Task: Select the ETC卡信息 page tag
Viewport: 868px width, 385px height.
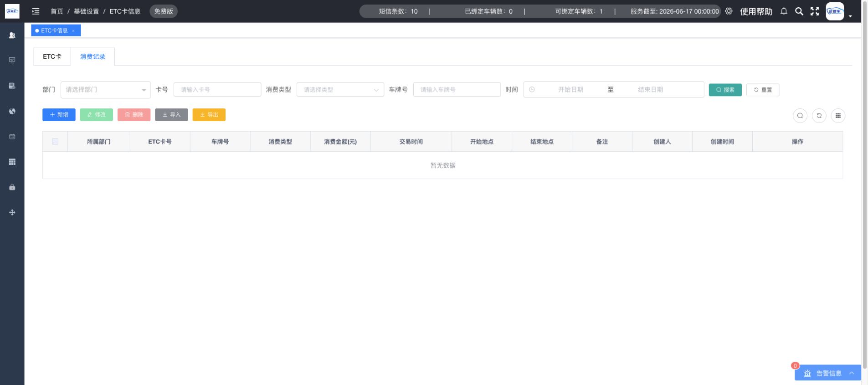Action: (56, 31)
